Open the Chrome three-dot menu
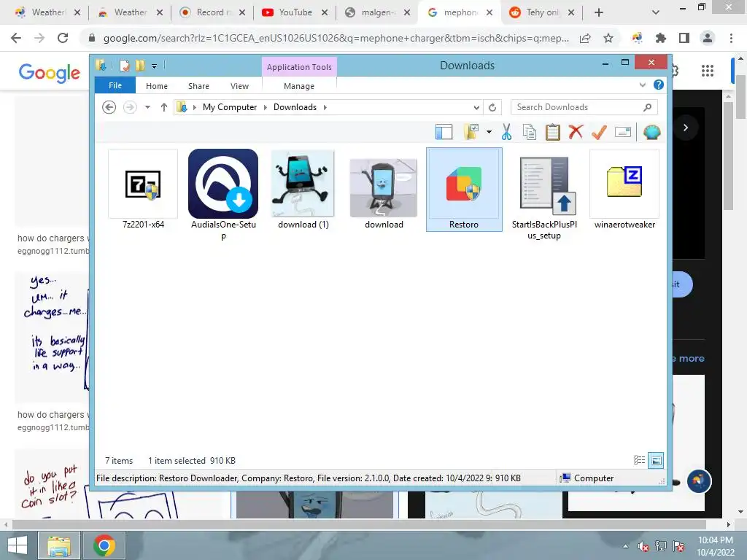Screen dimensions: 747x560 (x=731, y=38)
